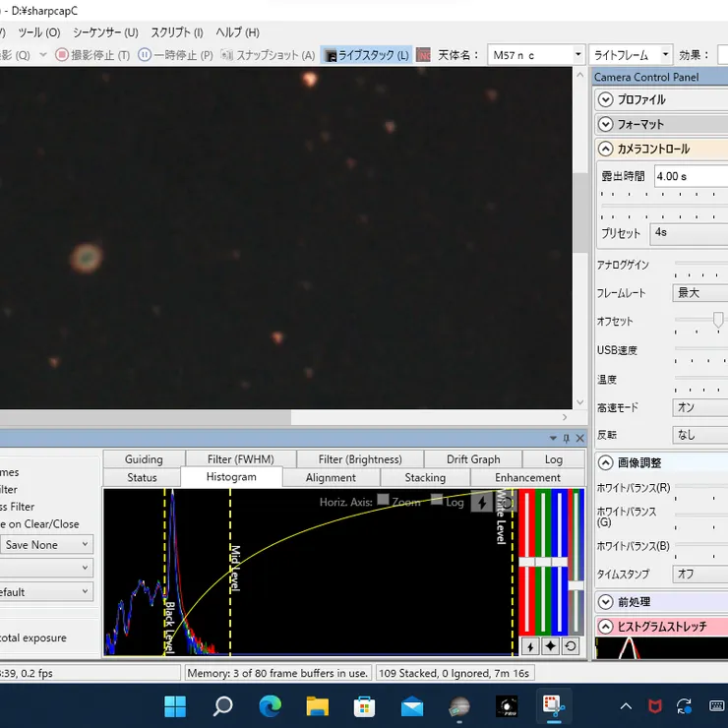Click the lightning icon next to Log checkbox
Viewport: 728px width, 728px height.
pos(481,502)
